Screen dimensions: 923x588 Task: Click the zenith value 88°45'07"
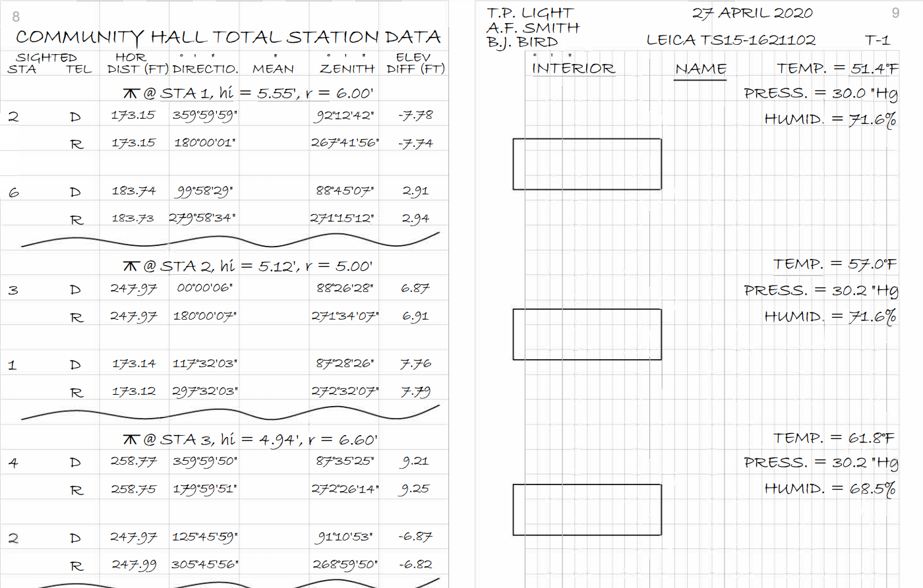point(345,191)
